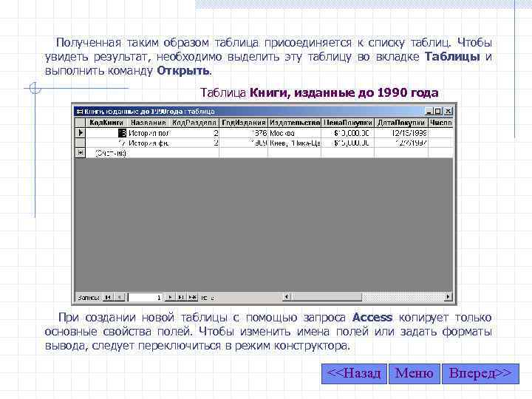Screen dimensions: 532x399
Task: Click the current record row selector arrow
Action: [80, 133]
